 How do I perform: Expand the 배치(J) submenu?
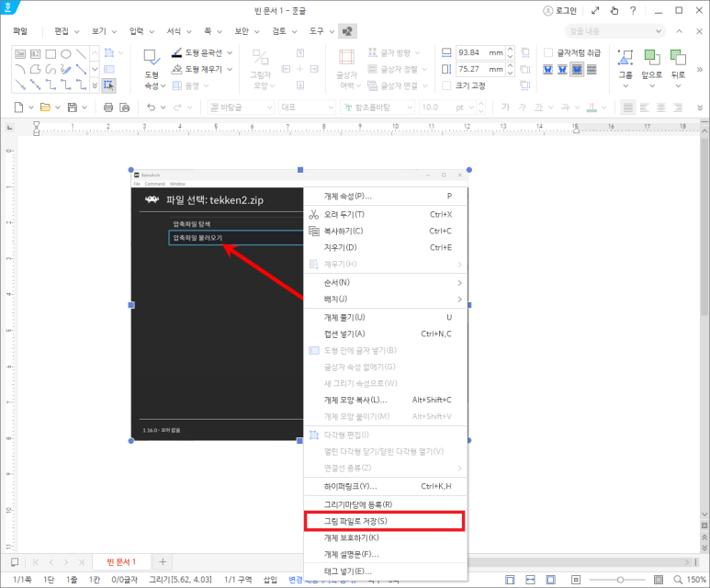386,299
